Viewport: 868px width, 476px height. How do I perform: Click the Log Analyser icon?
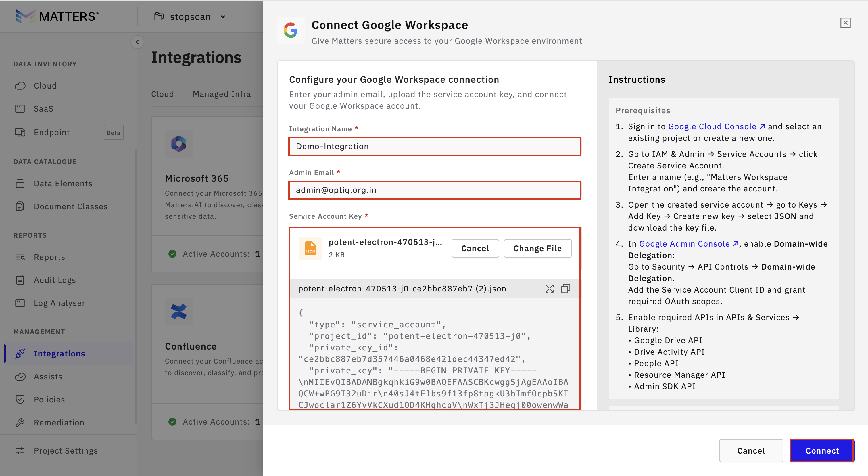coord(20,303)
